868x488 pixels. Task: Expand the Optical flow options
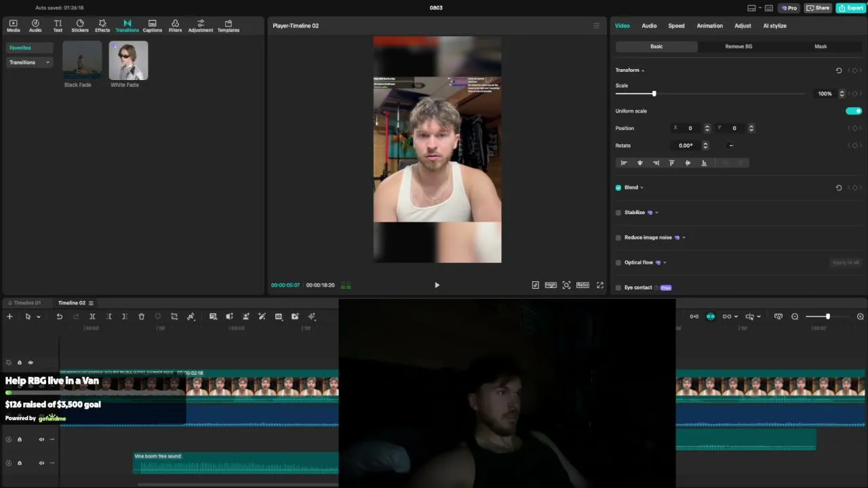[665, 263]
